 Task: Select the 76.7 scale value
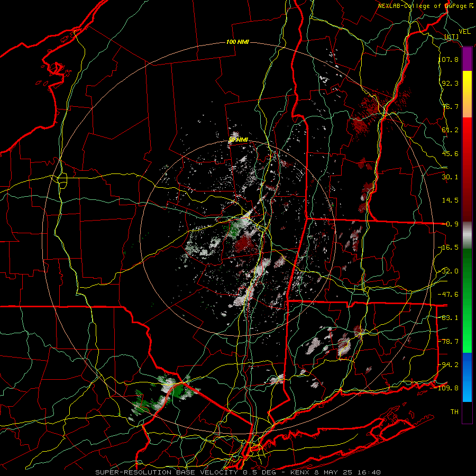coord(450,106)
